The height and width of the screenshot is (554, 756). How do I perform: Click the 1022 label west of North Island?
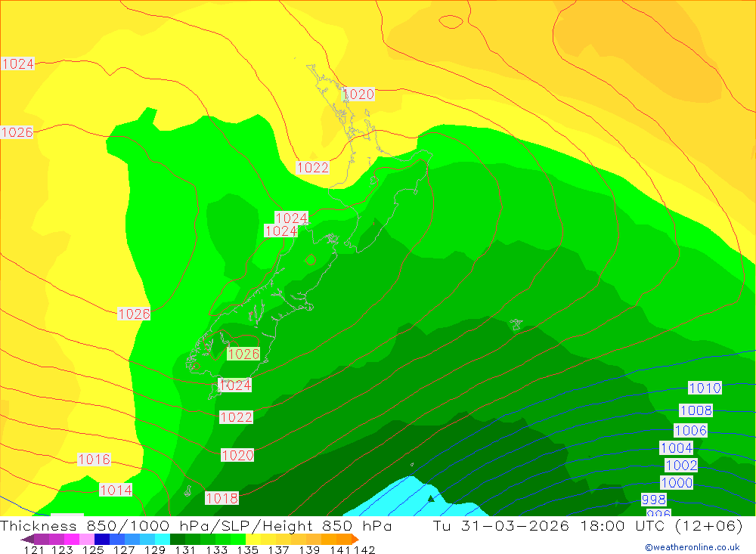coord(312,167)
